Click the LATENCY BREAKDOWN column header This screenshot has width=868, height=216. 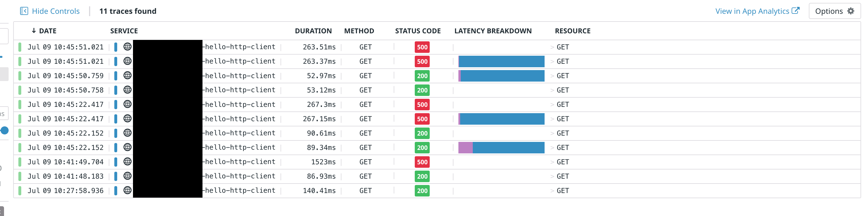[x=493, y=31]
